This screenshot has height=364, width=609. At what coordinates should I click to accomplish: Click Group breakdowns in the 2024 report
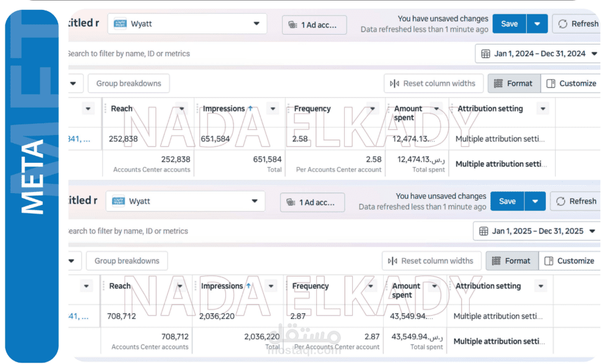pyautogui.click(x=129, y=84)
